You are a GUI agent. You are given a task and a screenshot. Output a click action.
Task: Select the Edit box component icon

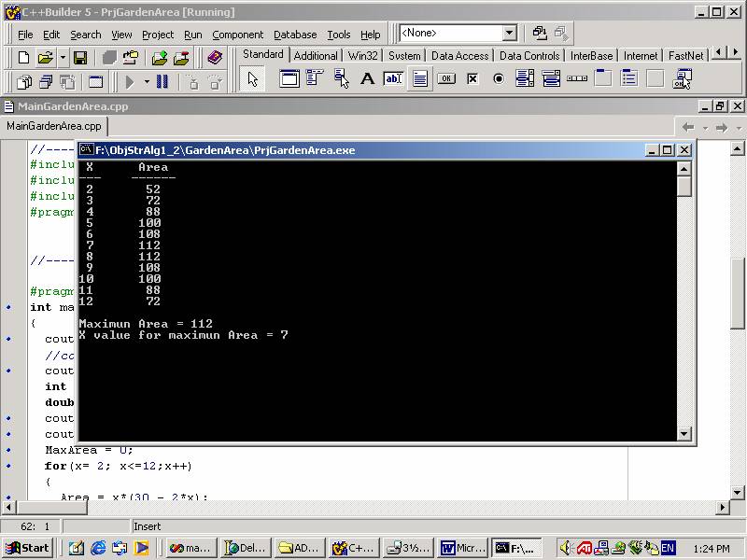pos(393,79)
